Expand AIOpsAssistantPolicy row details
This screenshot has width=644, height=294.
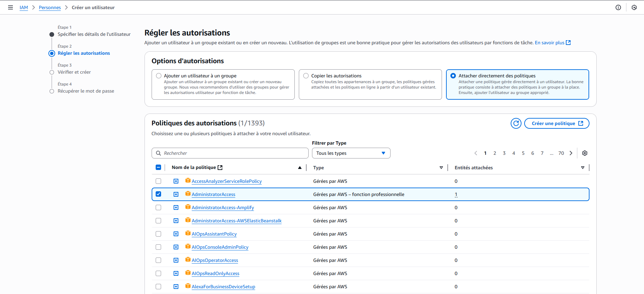tap(176, 234)
